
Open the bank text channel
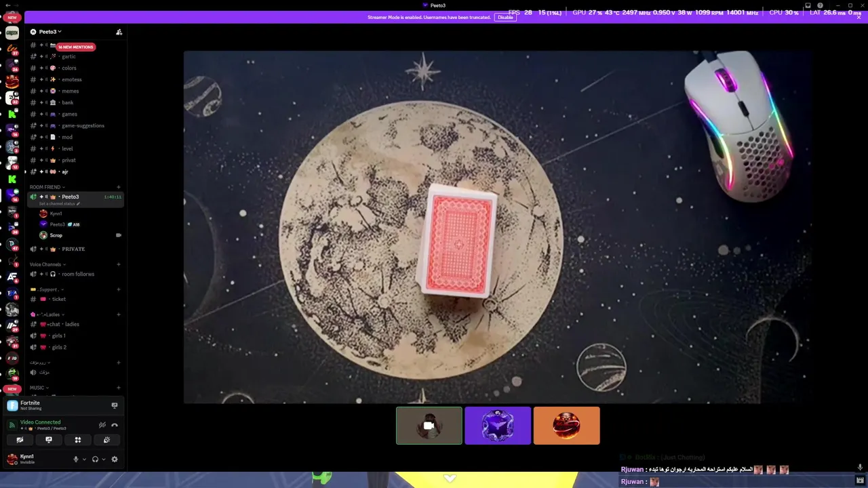coord(75,102)
